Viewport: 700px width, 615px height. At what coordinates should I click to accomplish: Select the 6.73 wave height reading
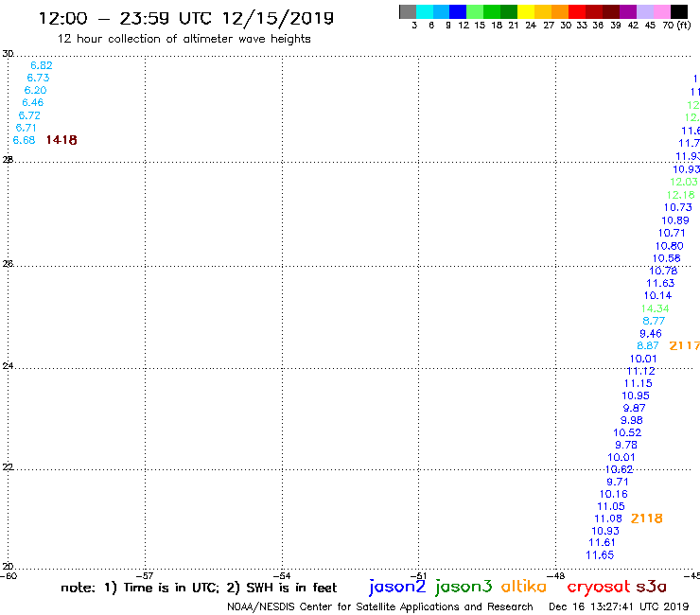pos(39,78)
